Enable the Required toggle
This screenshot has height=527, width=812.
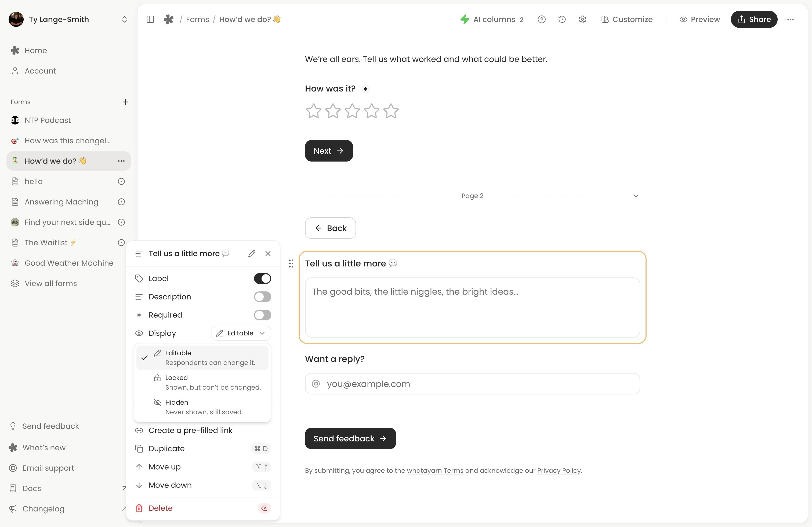(262, 315)
